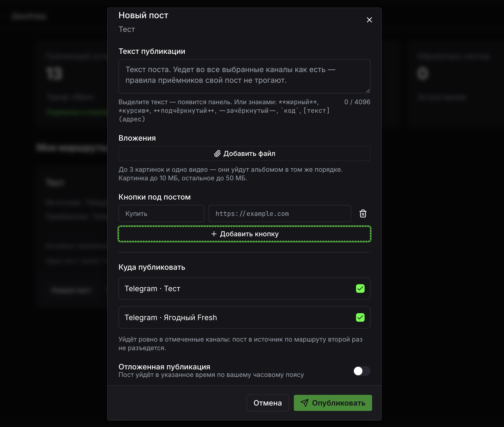
Task: Click the text area resize handle
Action: (368, 91)
